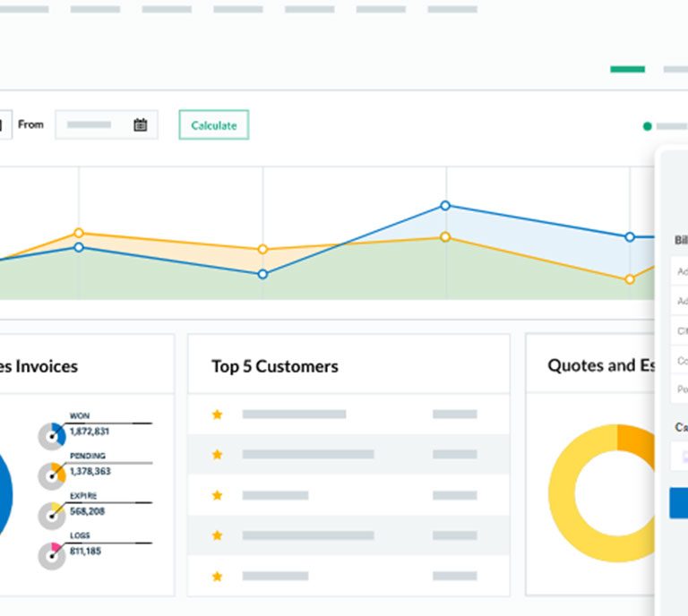Open the calendar picker icon
Viewport: 688px width, 616px height.
coord(140,125)
